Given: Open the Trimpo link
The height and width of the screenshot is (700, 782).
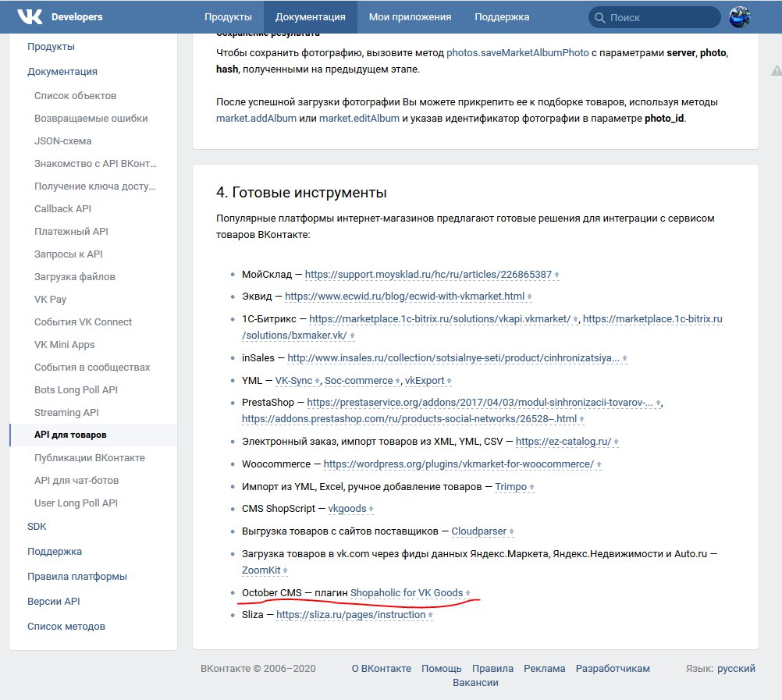Looking at the screenshot, I should (x=510, y=487).
